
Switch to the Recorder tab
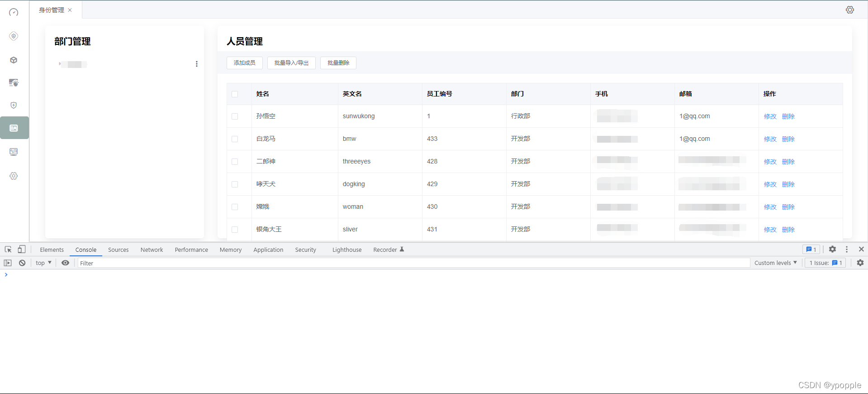[389, 250]
